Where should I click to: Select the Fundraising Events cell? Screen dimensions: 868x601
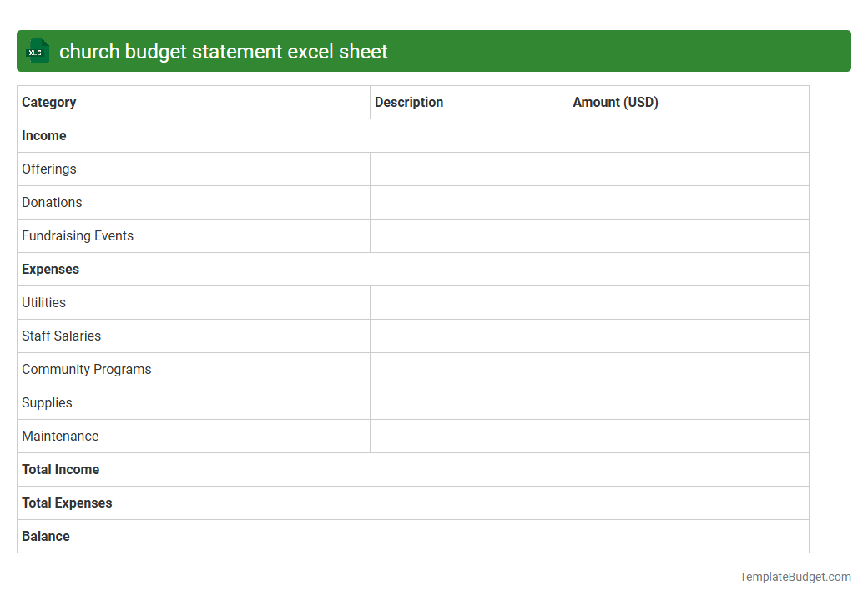[x=78, y=235]
